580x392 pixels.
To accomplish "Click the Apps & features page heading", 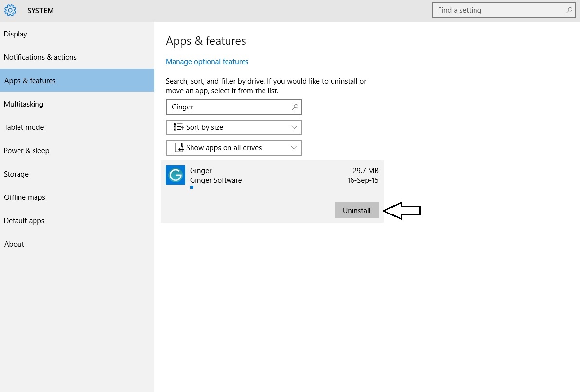I will pyautogui.click(x=206, y=41).
